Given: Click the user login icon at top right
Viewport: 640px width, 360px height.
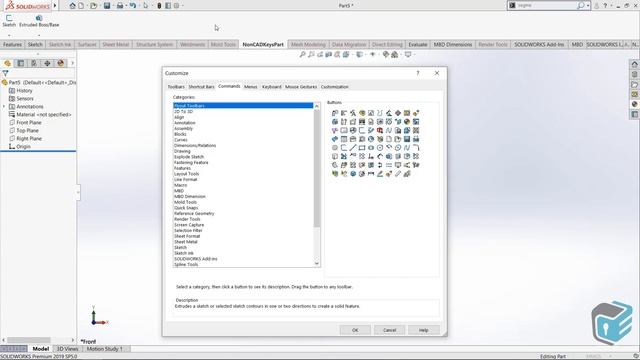Looking at the screenshot, I should [x=596, y=6].
